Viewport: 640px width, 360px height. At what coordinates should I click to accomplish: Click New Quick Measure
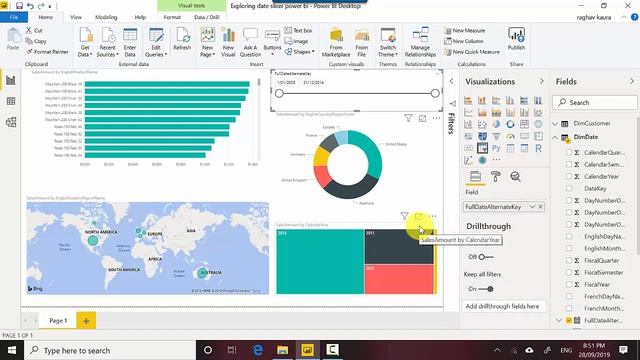coord(472,52)
